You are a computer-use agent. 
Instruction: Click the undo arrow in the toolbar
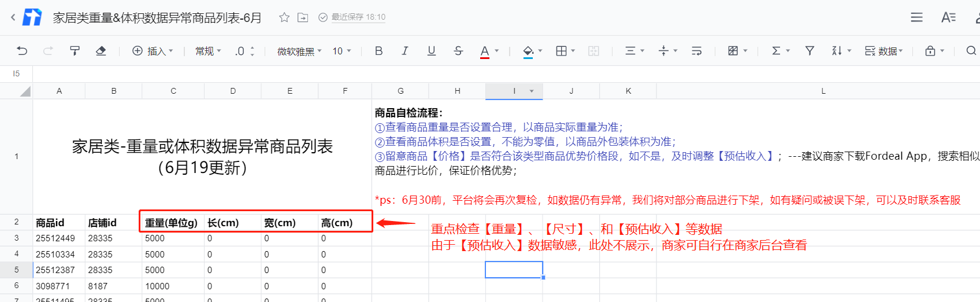click(x=22, y=51)
